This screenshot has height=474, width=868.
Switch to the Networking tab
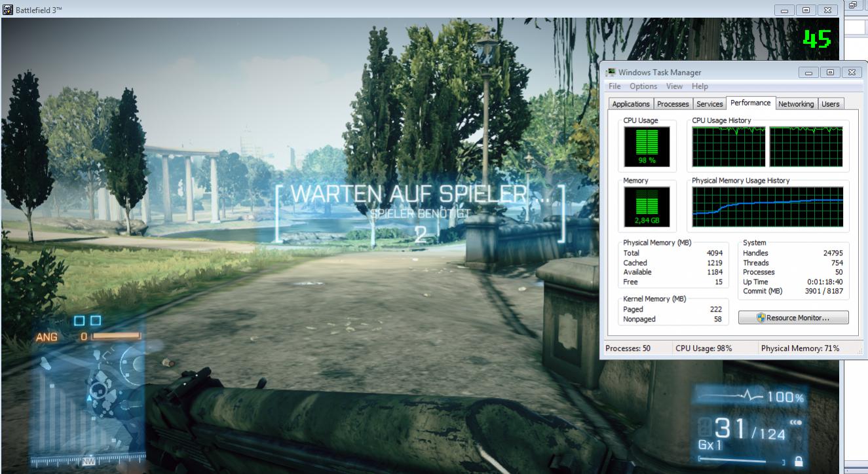point(796,104)
